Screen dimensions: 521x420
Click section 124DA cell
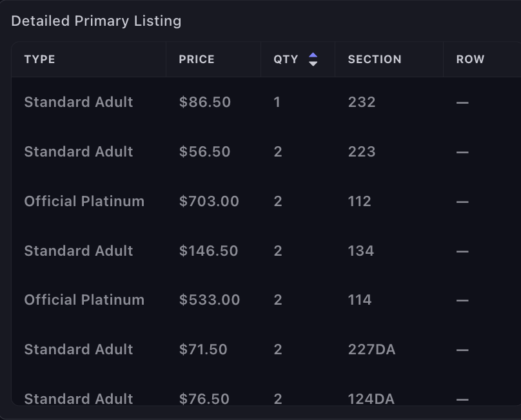(x=371, y=398)
